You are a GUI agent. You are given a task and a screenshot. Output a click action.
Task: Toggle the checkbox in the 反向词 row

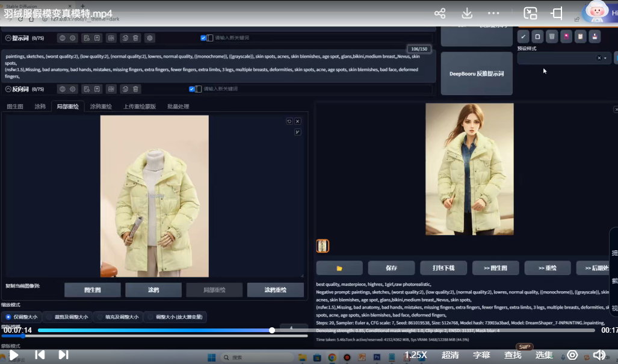click(191, 89)
